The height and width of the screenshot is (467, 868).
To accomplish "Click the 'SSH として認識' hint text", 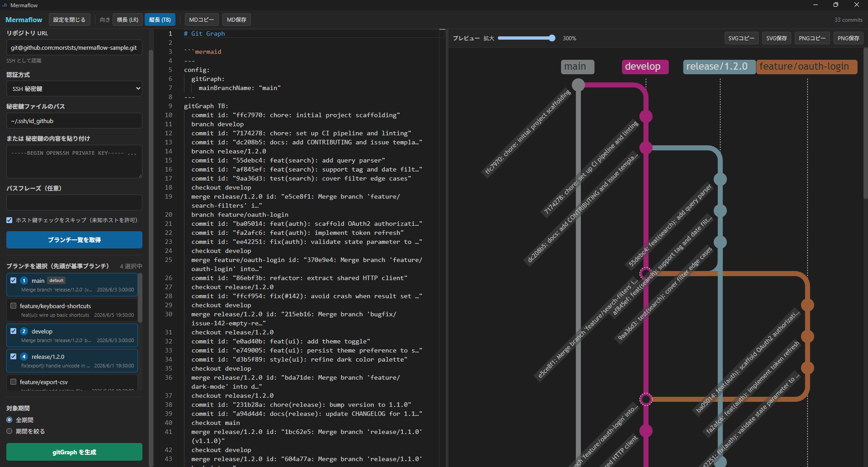I will click(24, 61).
